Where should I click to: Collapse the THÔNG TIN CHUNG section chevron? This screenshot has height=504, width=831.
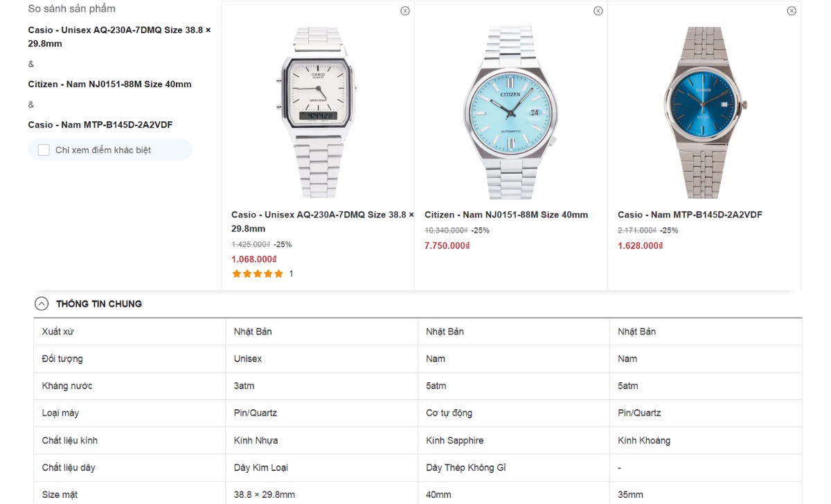tap(42, 304)
